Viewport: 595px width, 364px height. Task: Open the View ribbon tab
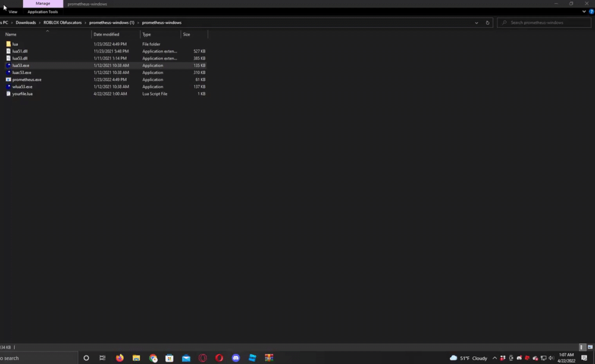(x=13, y=12)
